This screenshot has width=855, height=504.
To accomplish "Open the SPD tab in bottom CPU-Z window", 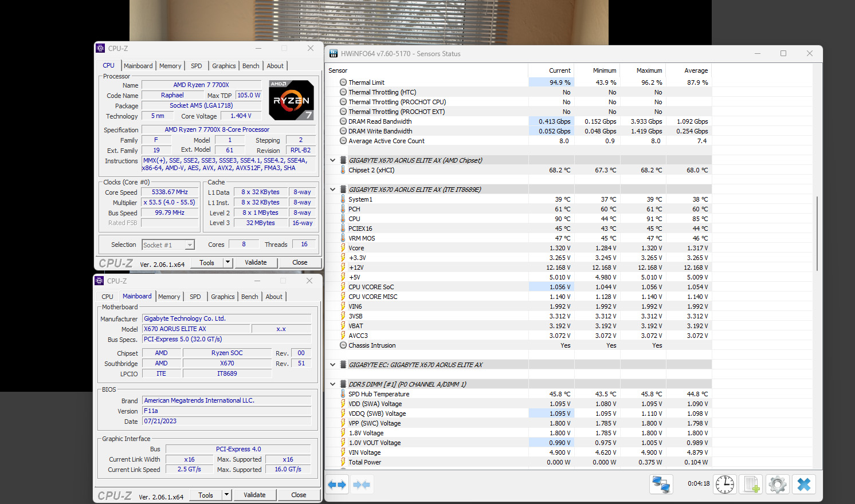I will coord(195,297).
